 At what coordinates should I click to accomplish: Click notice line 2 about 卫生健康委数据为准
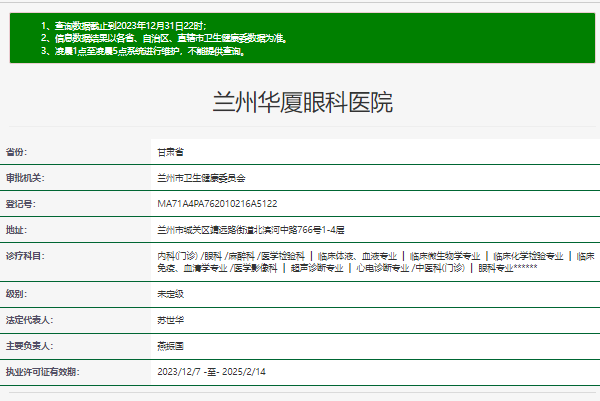pos(165,38)
